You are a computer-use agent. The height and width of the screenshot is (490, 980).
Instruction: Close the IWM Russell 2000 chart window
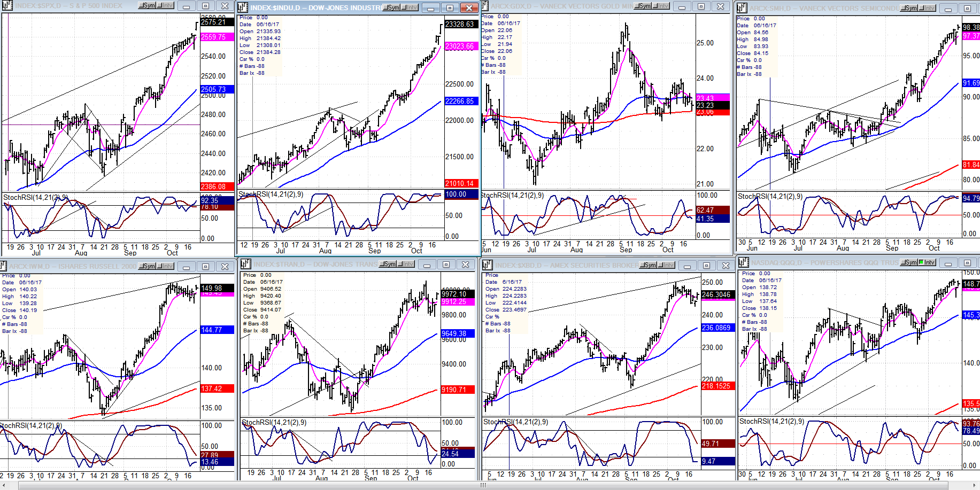[x=225, y=266]
